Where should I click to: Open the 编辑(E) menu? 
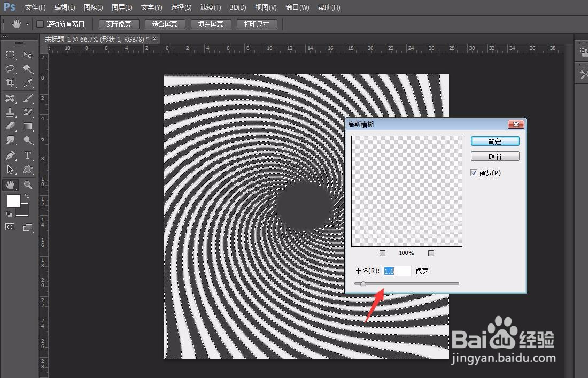pos(65,7)
